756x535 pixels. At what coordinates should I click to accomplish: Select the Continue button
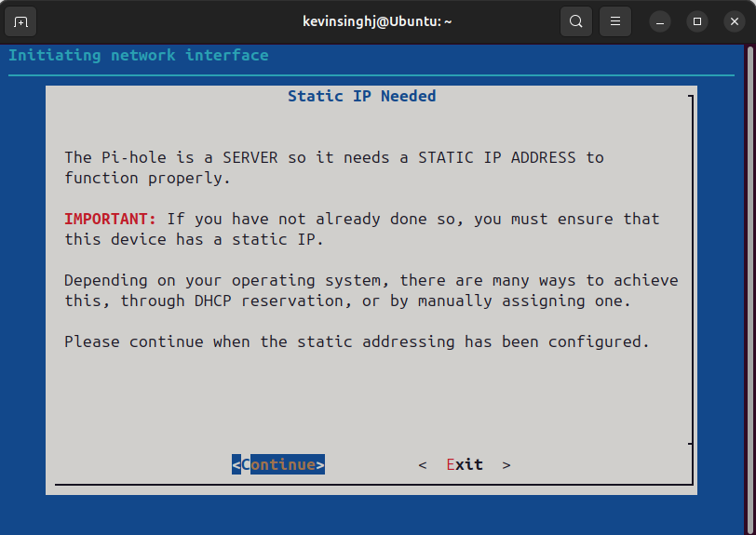(x=278, y=464)
